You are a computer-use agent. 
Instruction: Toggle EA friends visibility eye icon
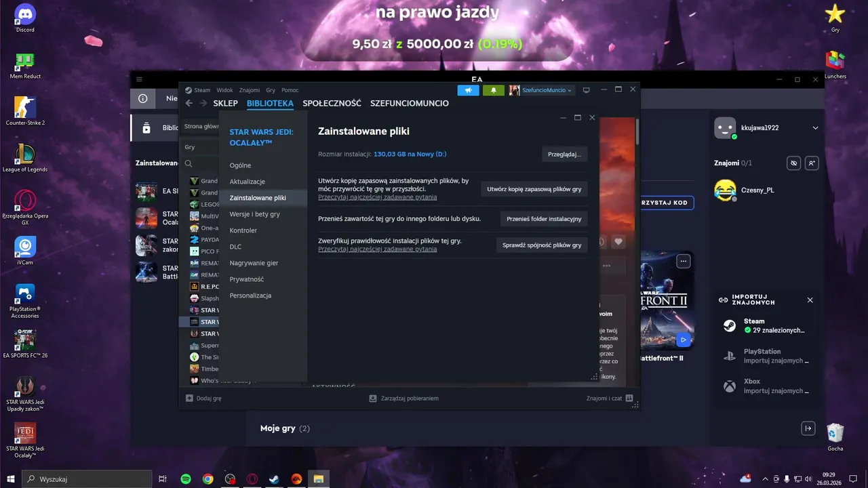pyautogui.click(x=795, y=163)
